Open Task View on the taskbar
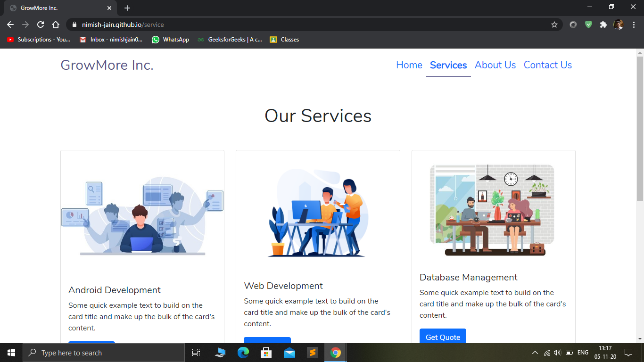The height and width of the screenshot is (362, 644). click(196, 353)
